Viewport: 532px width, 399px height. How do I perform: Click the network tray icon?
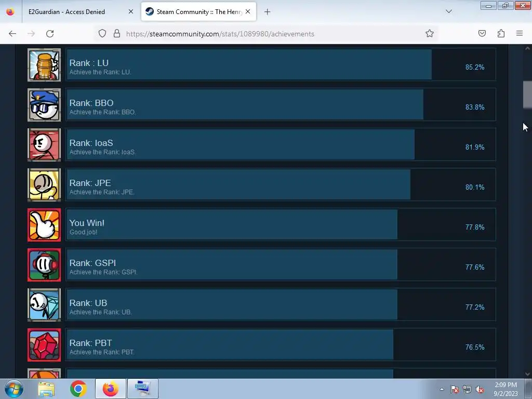point(467,390)
